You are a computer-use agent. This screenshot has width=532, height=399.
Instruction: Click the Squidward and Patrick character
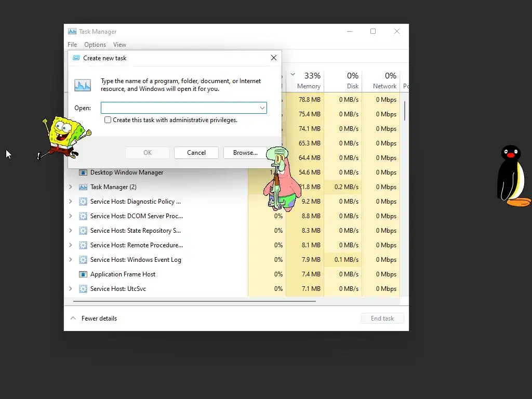pyautogui.click(x=282, y=179)
